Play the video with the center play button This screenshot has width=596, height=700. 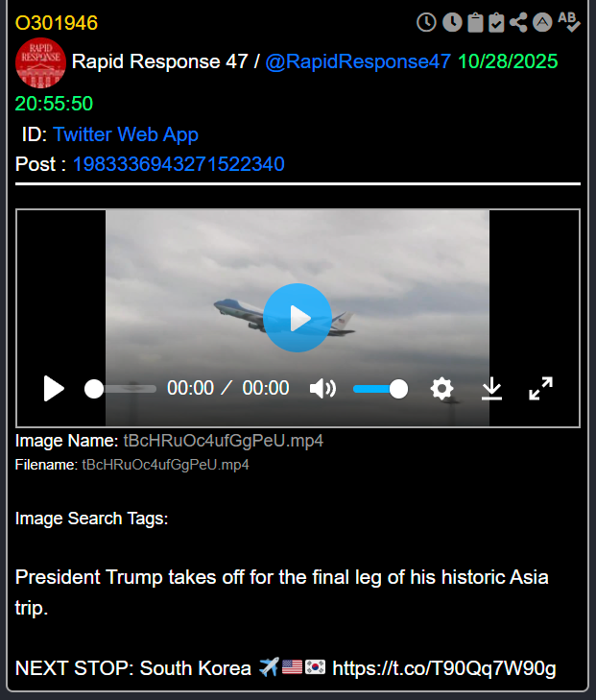[x=298, y=318]
